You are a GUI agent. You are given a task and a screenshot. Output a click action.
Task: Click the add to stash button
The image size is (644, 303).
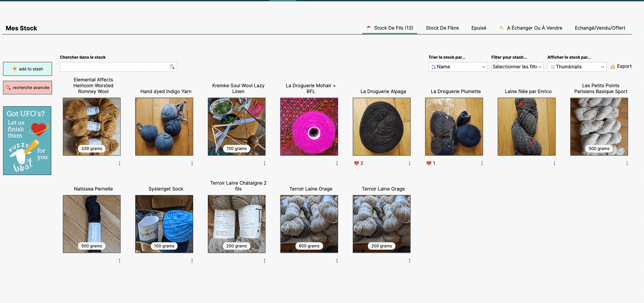pyautogui.click(x=28, y=69)
